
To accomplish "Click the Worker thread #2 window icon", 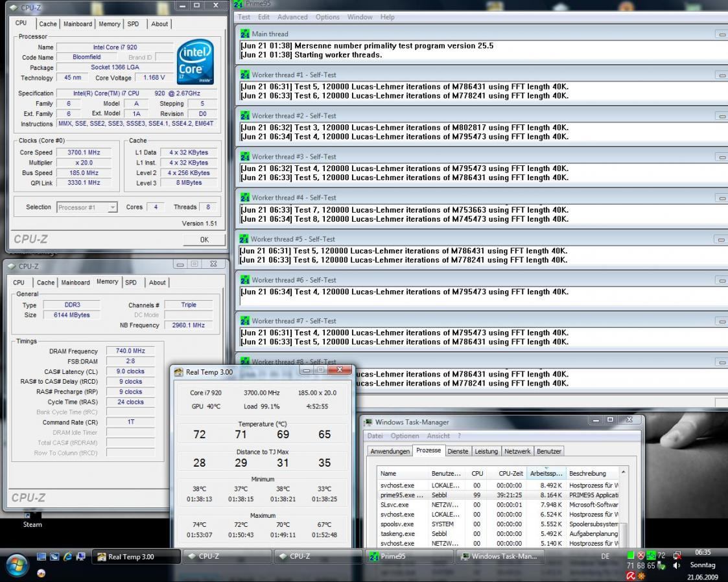I will tap(244, 115).
